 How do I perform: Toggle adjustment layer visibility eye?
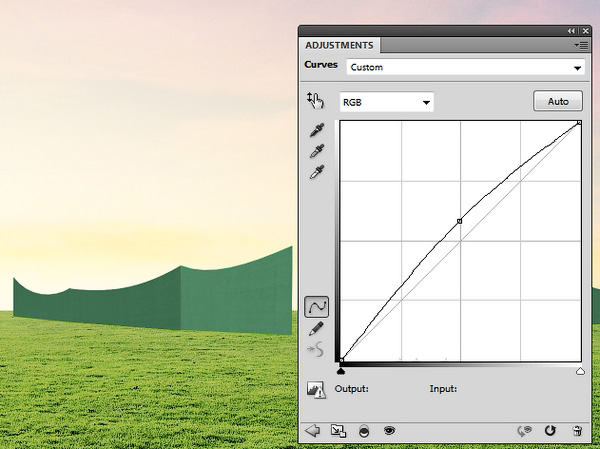[x=389, y=431]
